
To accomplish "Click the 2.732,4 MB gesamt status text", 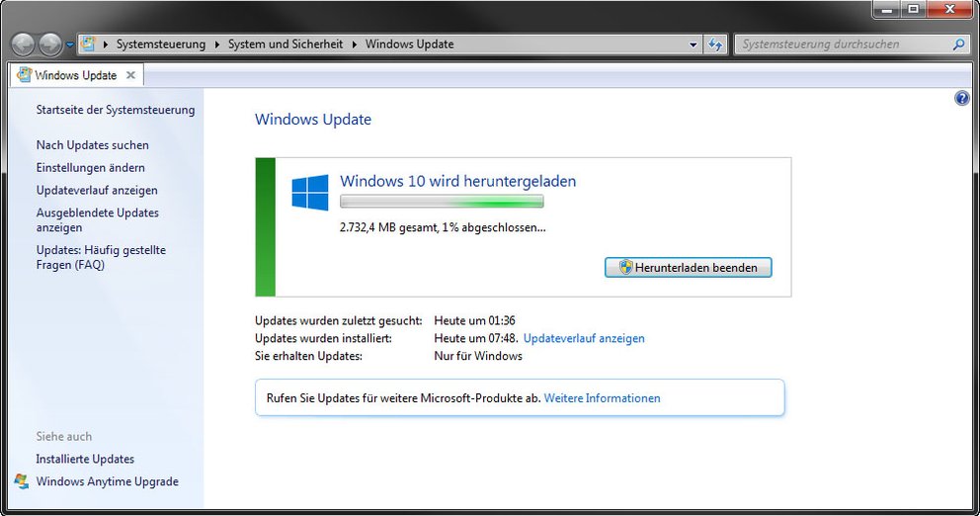I will click(443, 227).
